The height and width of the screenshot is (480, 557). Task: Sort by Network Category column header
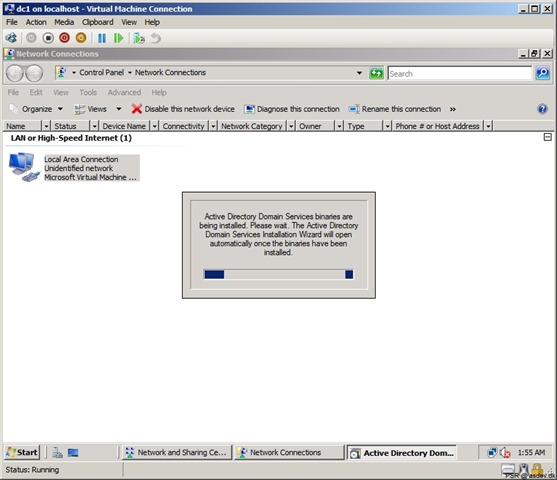[x=252, y=126]
